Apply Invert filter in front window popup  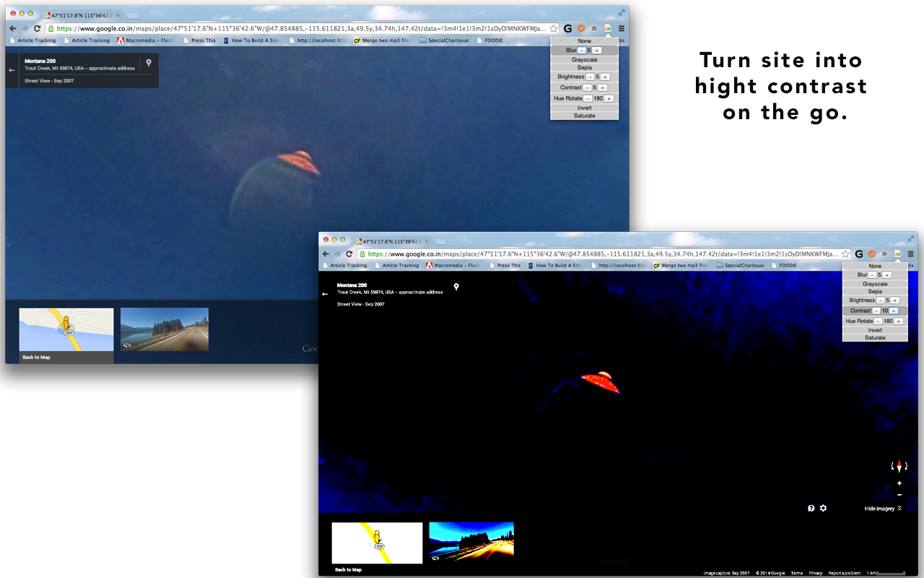point(875,330)
